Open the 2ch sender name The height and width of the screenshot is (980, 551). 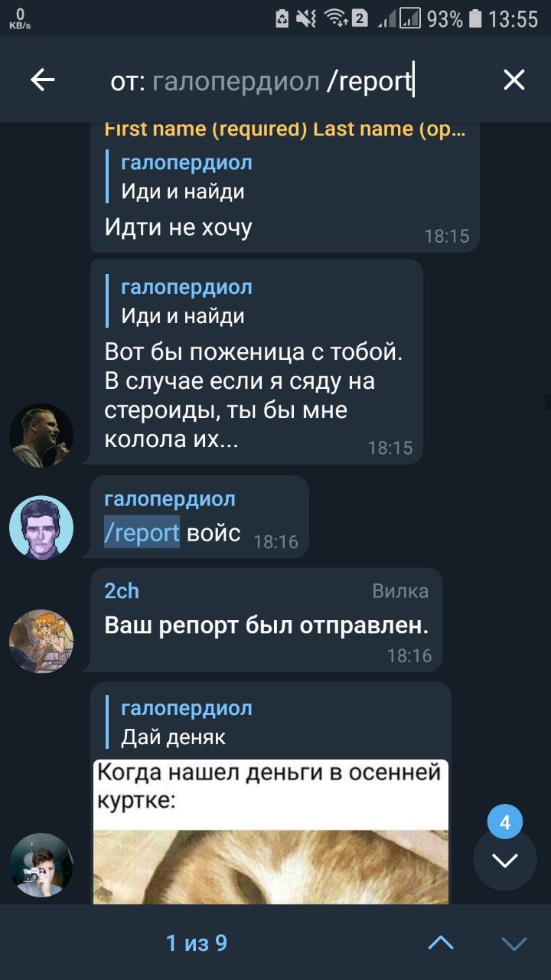coord(122,591)
